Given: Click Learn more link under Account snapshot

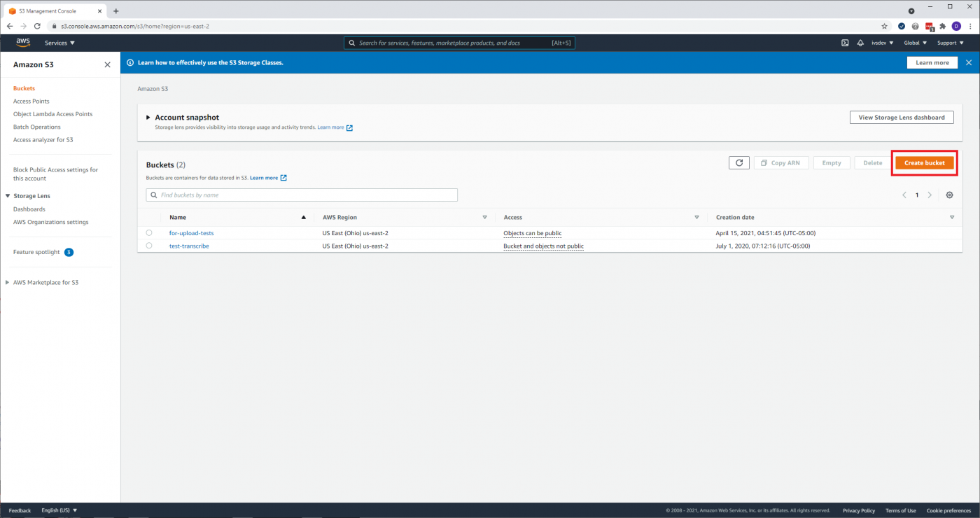Looking at the screenshot, I should 330,127.
